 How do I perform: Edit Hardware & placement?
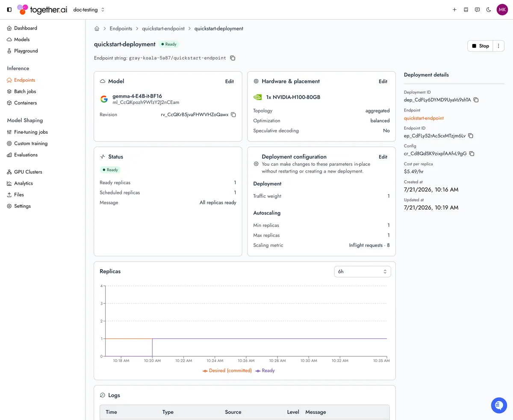(383, 81)
